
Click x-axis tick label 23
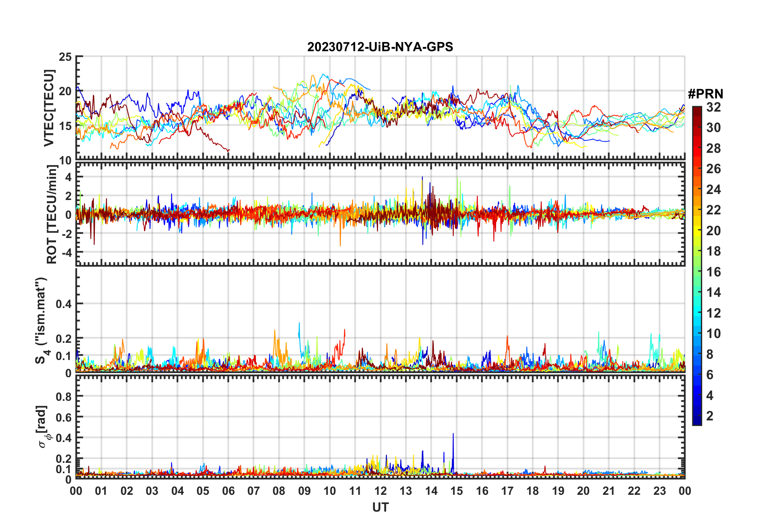[659, 491]
